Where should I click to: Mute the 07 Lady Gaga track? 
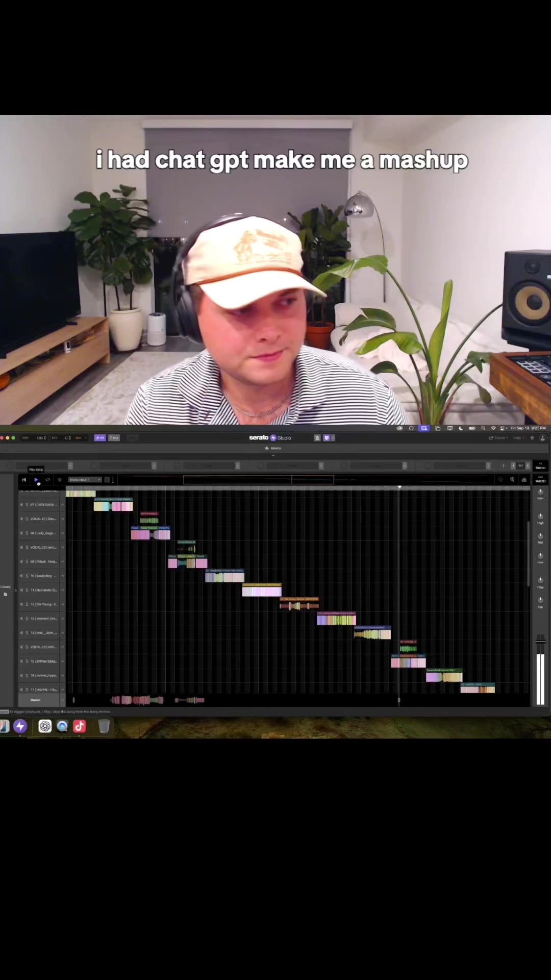[x=21, y=505]
